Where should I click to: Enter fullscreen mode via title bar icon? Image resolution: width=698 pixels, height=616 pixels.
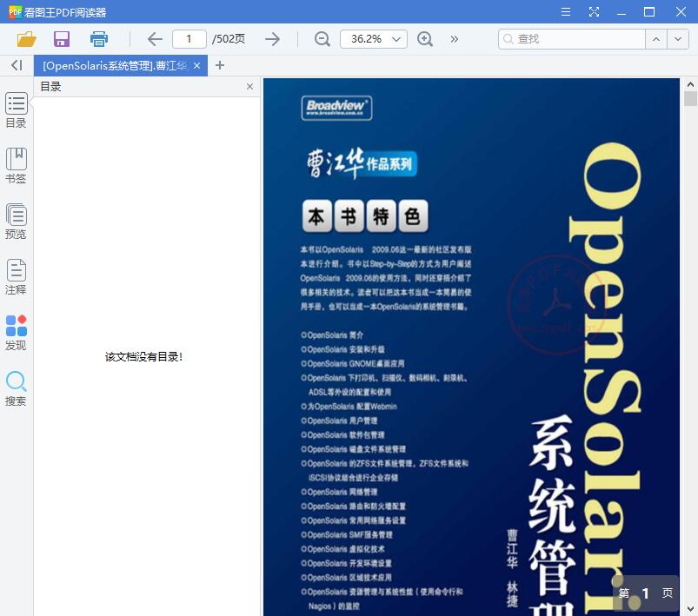594,11
